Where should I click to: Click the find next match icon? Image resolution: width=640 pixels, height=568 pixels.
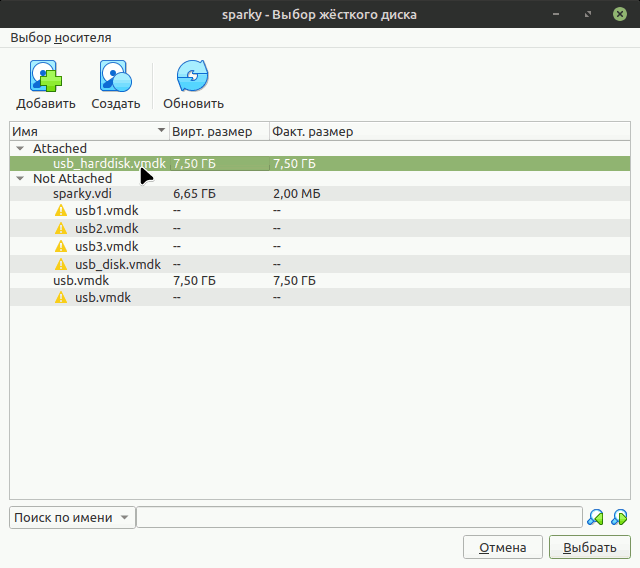click(x=619, y=517)
